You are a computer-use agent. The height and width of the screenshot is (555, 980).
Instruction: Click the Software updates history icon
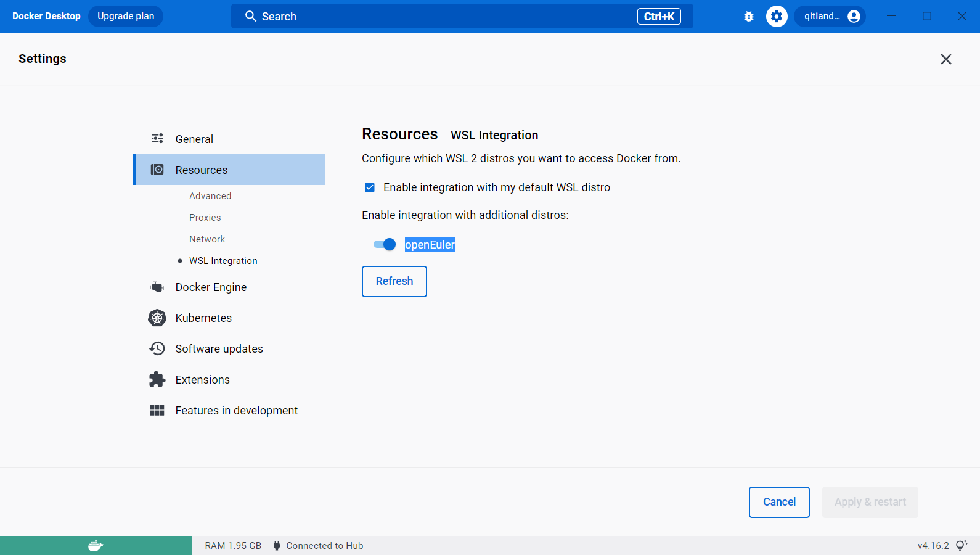coord(157,348)
